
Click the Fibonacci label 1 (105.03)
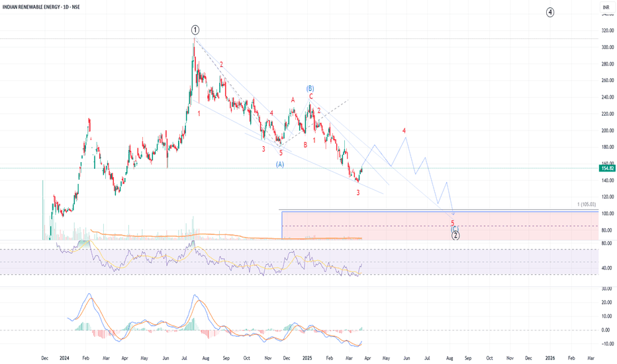(x=587, y=205)
